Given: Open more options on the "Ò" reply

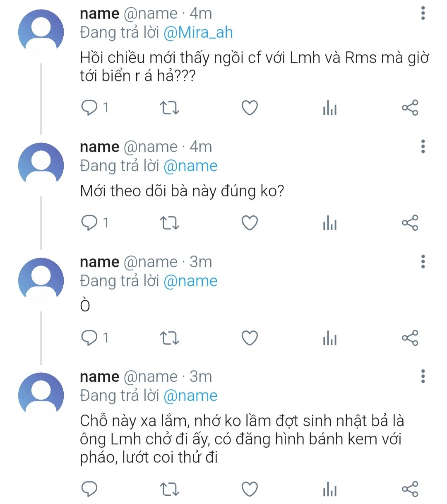Looking at the screenshot, I should 423,262.
